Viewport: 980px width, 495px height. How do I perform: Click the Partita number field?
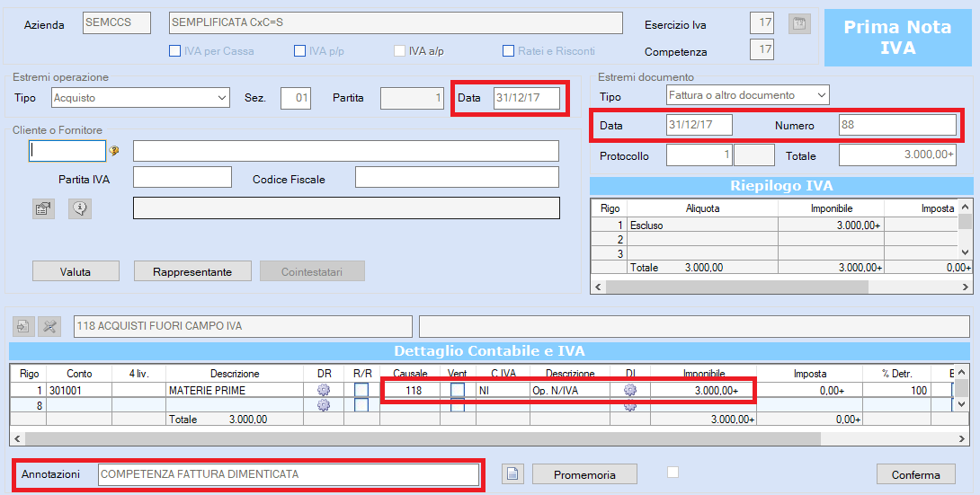click(412, 98)
